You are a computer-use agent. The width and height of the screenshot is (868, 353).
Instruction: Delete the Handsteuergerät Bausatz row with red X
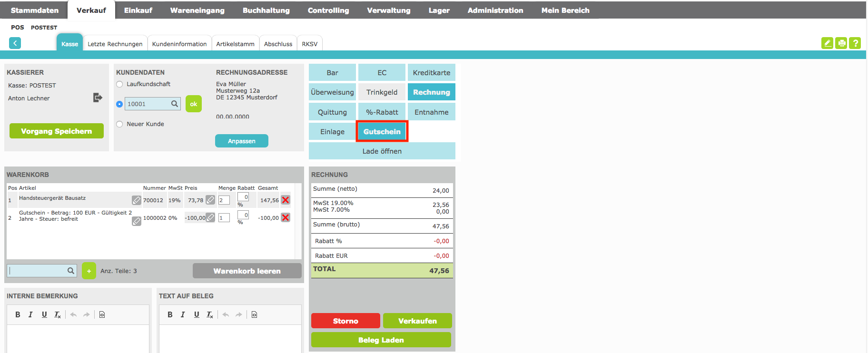coord(286,200)
